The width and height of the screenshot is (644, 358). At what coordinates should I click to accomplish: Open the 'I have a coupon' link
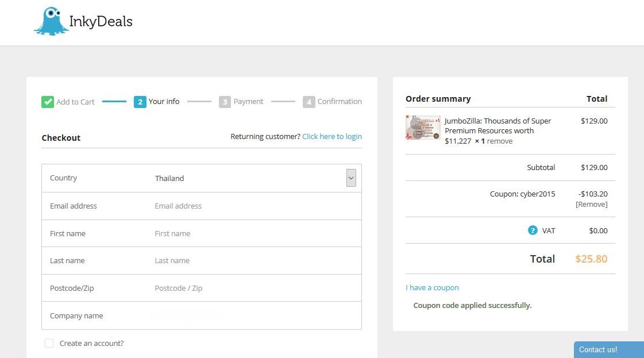click(432, 288)
